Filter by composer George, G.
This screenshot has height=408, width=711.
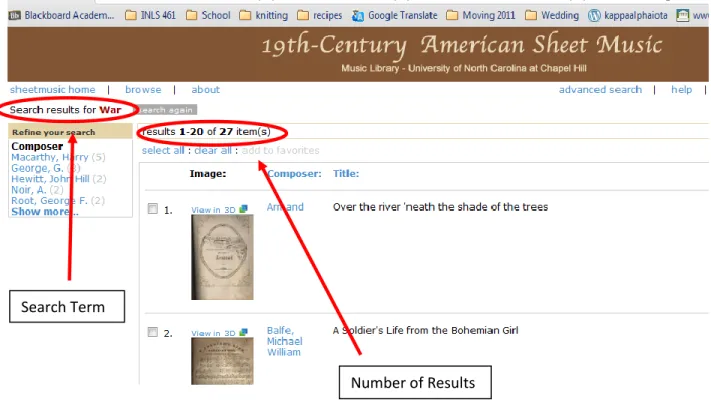(x=37, y=168)
